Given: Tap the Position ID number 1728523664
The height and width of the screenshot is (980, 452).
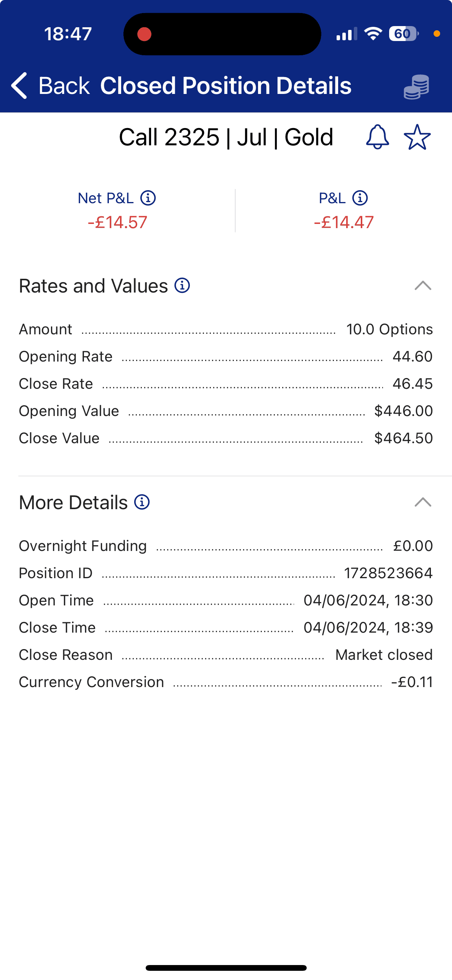Looking at the screenshot, I should point(388,573).
